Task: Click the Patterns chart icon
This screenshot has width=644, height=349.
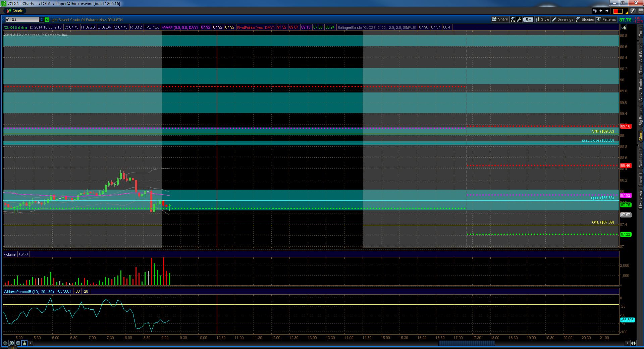Action: point(599,19)
